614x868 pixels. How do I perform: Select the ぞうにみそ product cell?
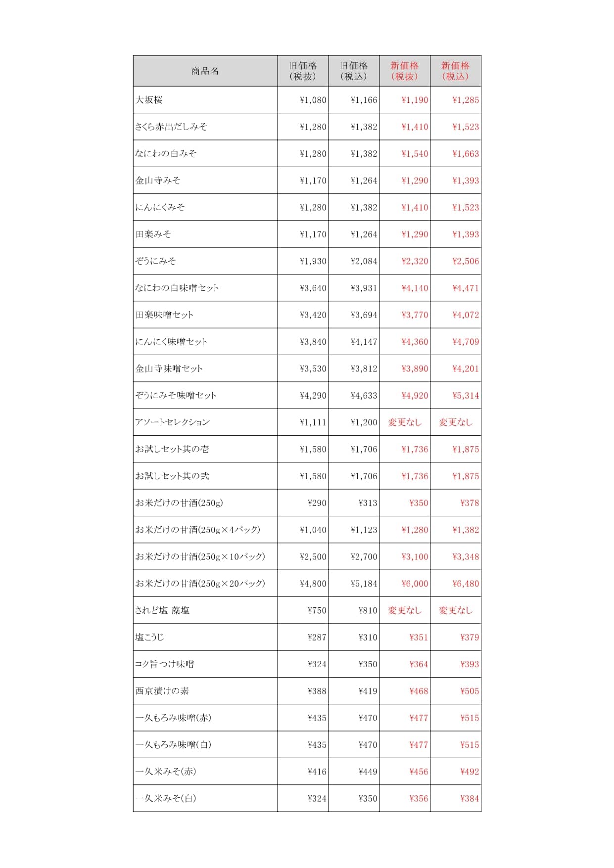click(x=205, y=261)
